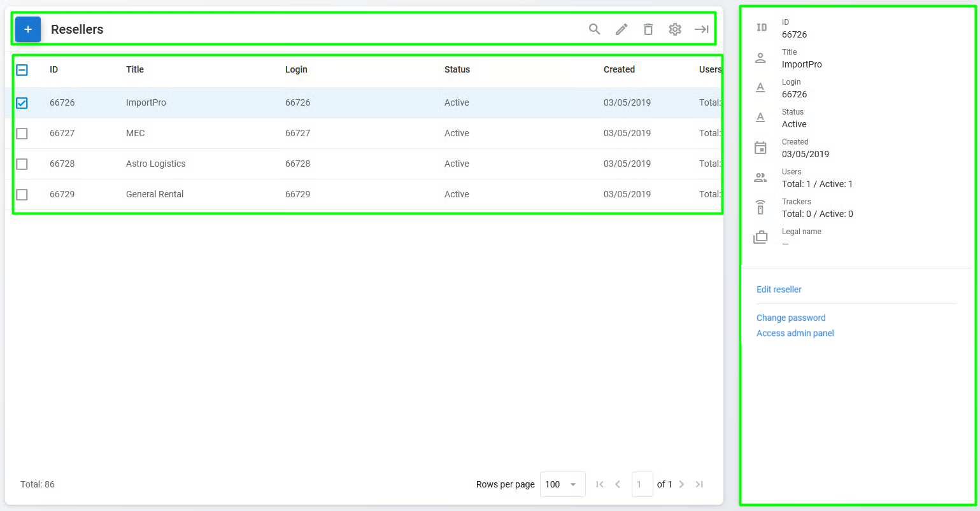980x511 pixels.
Task: Open table settings gear icon
Action: coord(675,29)
